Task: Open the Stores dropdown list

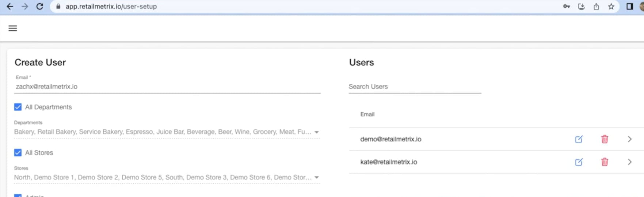Action: 316,178
